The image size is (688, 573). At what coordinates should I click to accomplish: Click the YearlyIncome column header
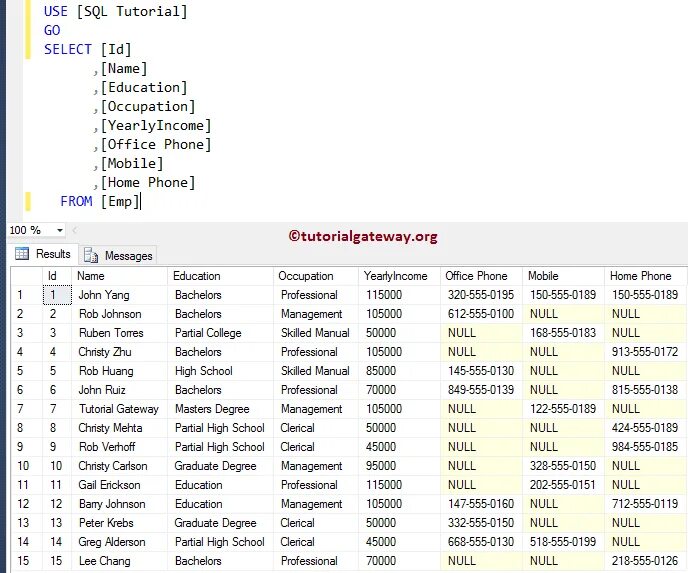(399, 276)
